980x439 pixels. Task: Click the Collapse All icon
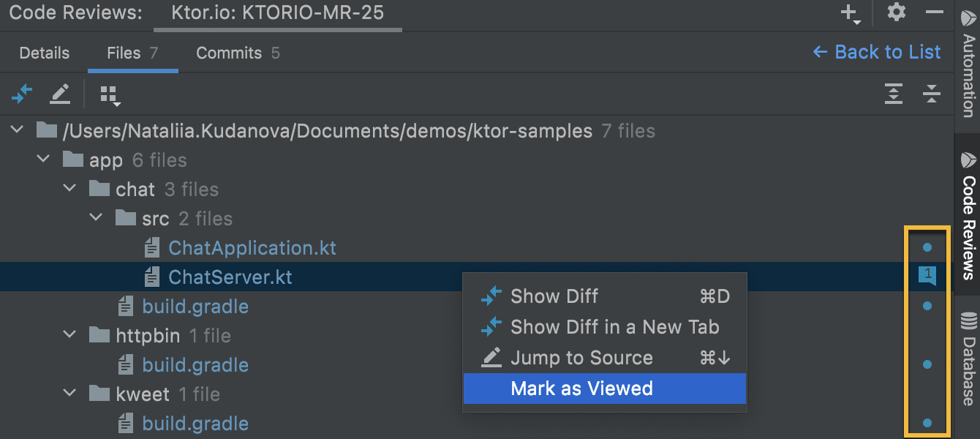point(931,94)
